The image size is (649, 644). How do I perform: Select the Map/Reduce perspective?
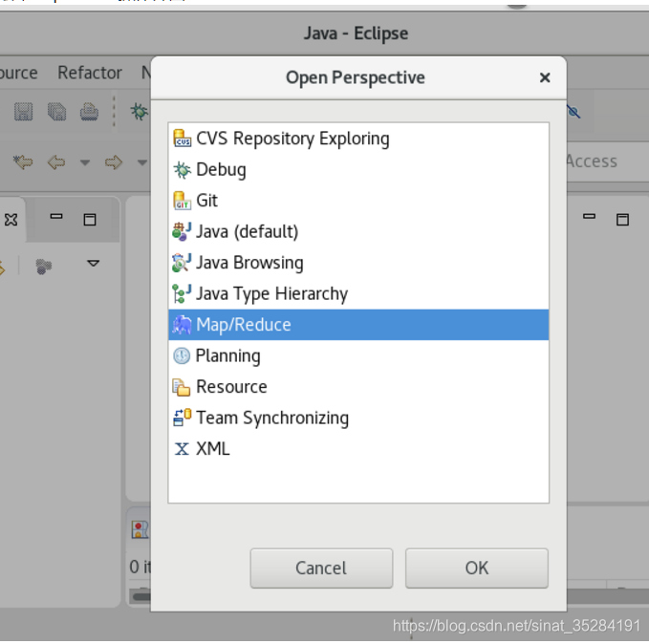coord(358,325)
